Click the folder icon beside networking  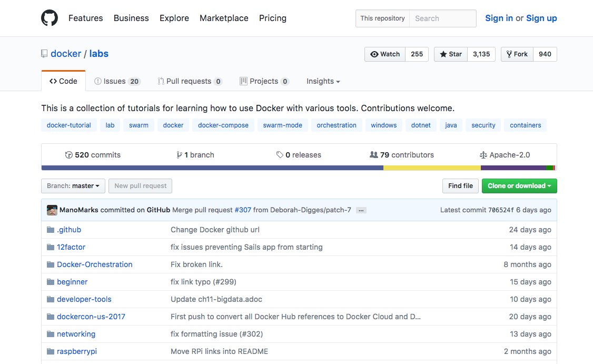pos(51,334)
